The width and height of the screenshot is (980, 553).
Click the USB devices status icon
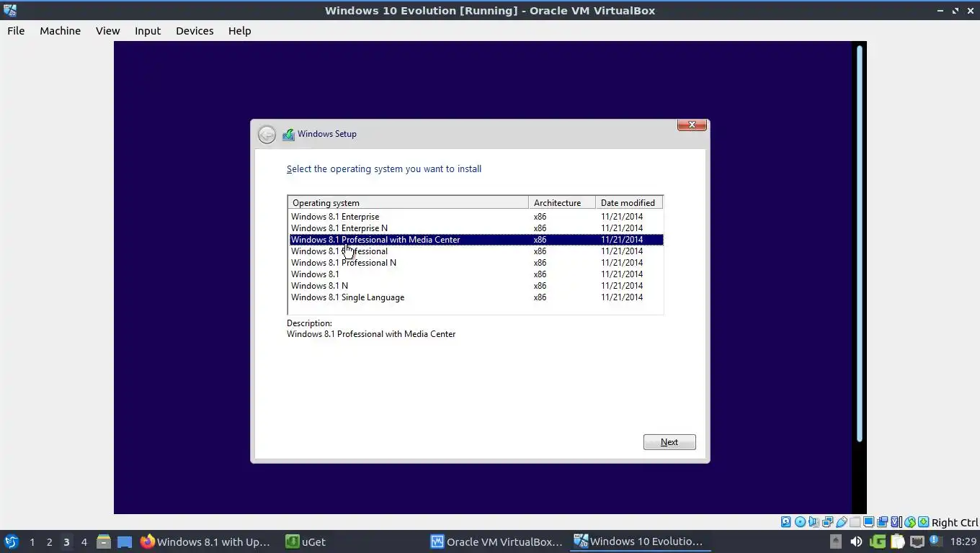[x=841, y=522]
